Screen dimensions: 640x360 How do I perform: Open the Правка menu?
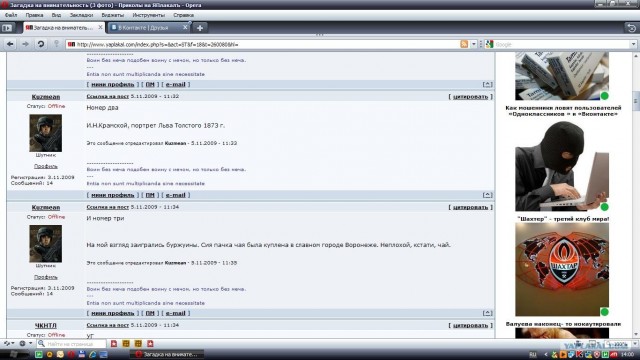34,15
